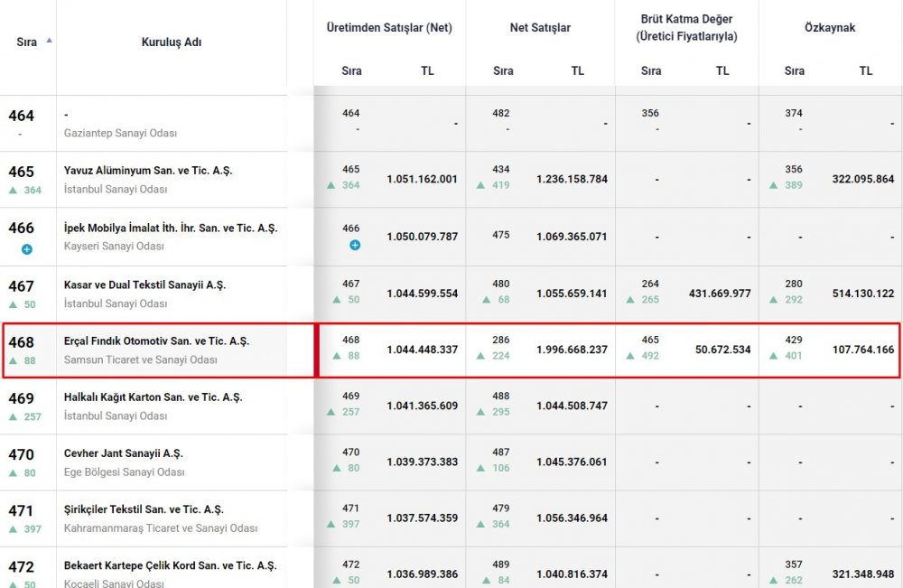The height and width of the screenshot is (588, 903).
Task: Click the Üretimden Satışlar (Net) column header
Action: 388,28
